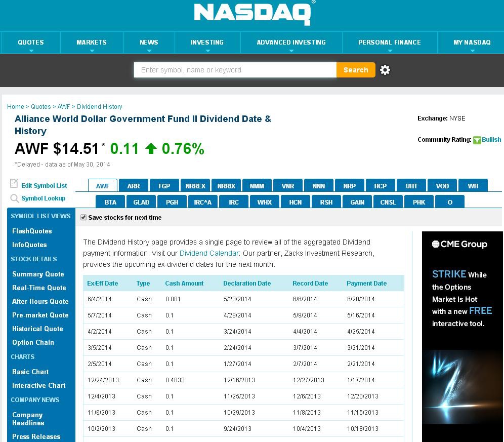This screenshot has width=504, height=442.
Task: Switch to the FGP symbol tab
Action: pos(164,186)
